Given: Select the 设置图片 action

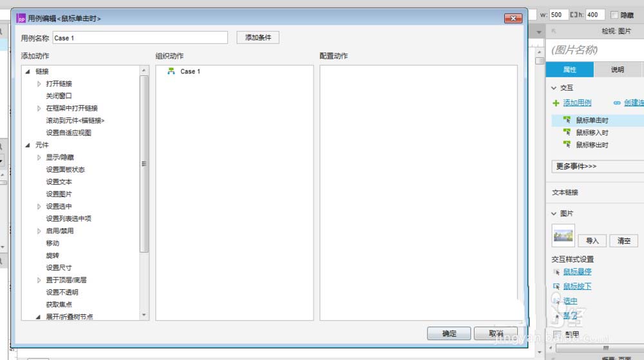Looking at the screenshot, I should click(x=59, y=194).
